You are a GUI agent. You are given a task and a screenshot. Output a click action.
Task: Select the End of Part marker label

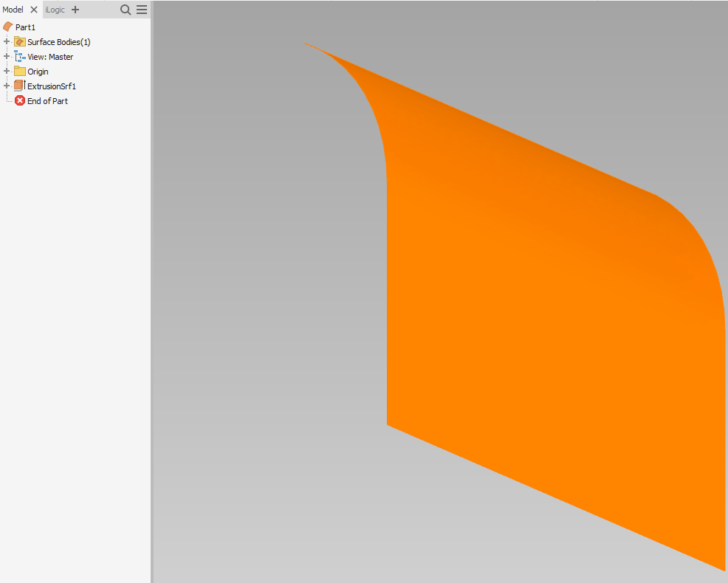click(x=47, y=101)
